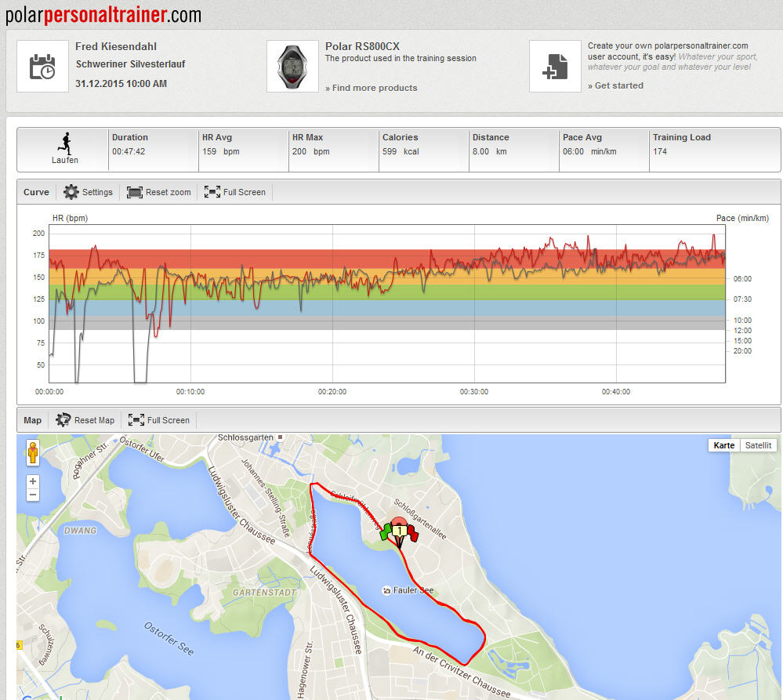Click the Map panel label
Viewport: 783px width, 700px height.
click(x=32, y=420)
